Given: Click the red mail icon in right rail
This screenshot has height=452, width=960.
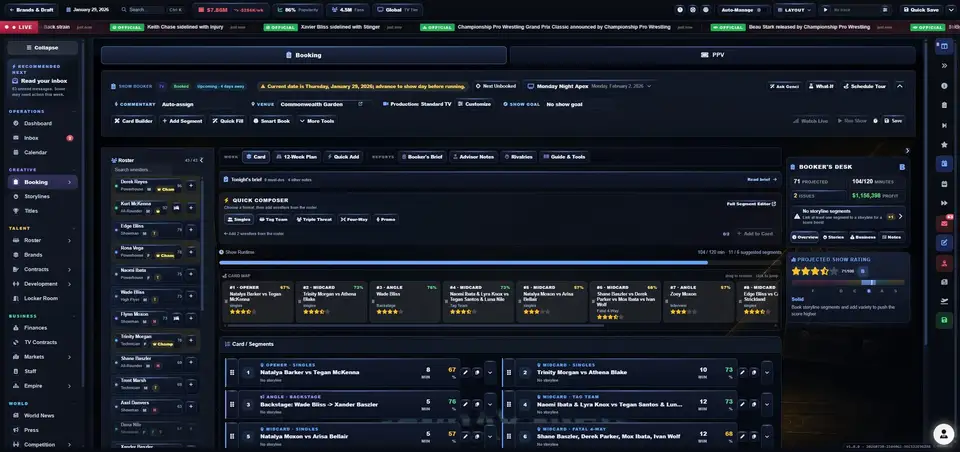Looking at the screenshot, I should coord(944,224).
